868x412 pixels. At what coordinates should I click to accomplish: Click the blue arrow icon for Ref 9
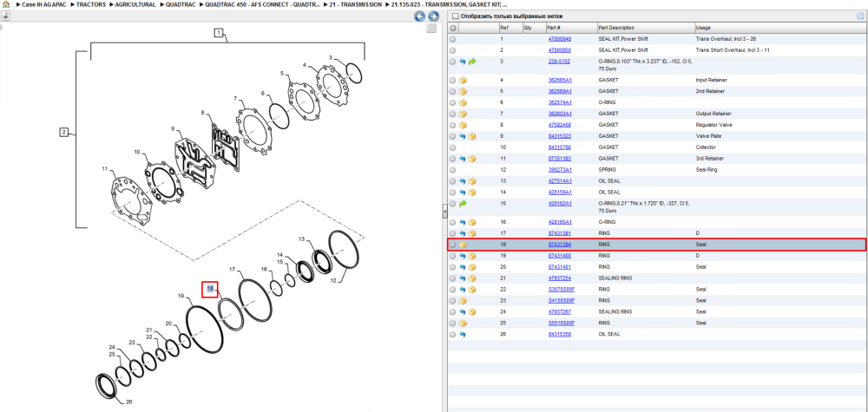[463, 136]
